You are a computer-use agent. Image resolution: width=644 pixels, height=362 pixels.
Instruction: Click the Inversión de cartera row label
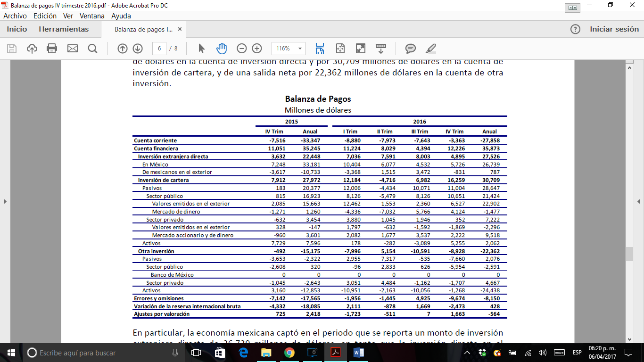164,180
